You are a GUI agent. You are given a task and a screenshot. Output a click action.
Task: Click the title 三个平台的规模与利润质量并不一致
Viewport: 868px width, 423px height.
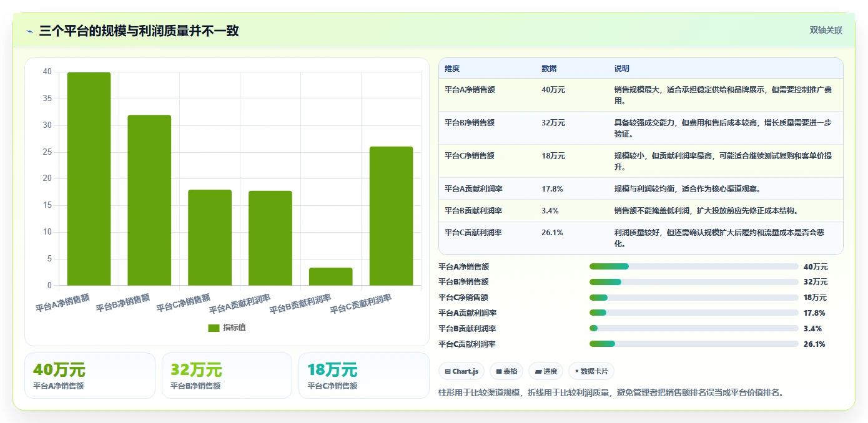(x=139, y=31)
